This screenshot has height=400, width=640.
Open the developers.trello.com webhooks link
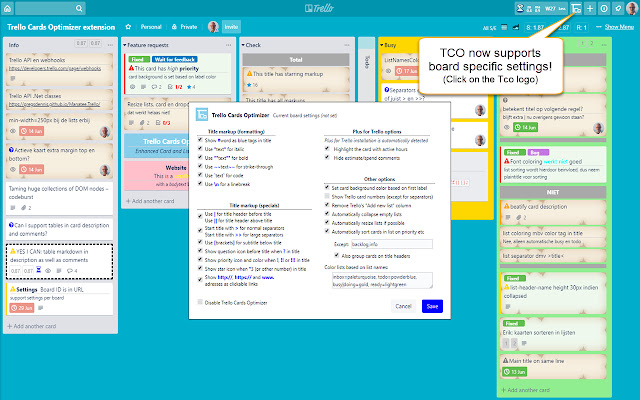[55, 69]
